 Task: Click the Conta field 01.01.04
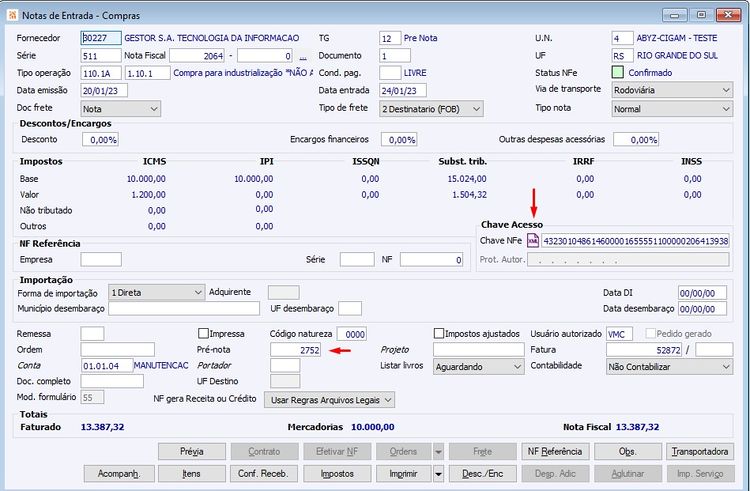pyautogui.click(x=107, y=366)
